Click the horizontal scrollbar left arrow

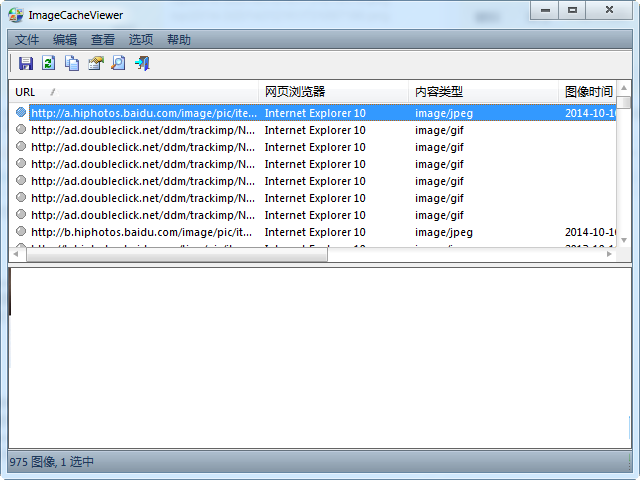coord(16,255)
